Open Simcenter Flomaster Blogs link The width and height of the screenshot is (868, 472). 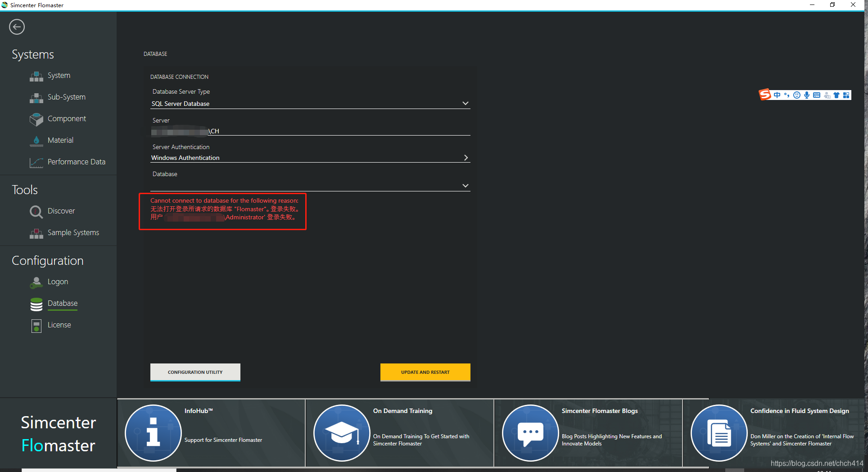[x=588, y=433]
